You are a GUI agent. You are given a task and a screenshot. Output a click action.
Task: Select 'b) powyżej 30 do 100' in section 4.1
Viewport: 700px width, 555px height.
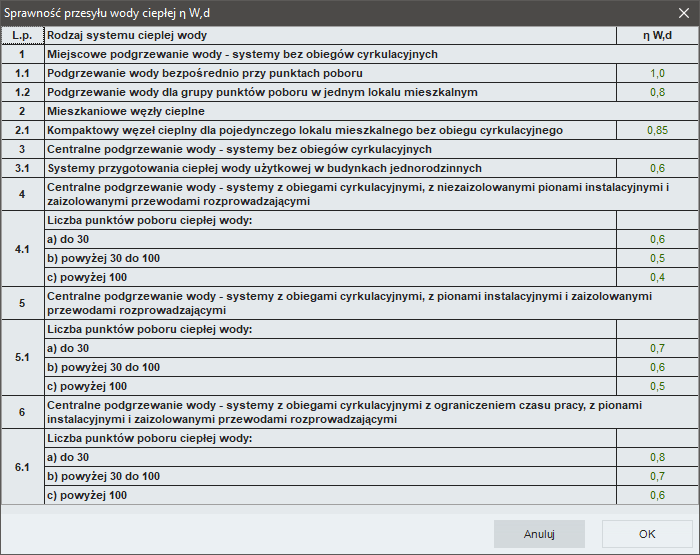[330, 258]
